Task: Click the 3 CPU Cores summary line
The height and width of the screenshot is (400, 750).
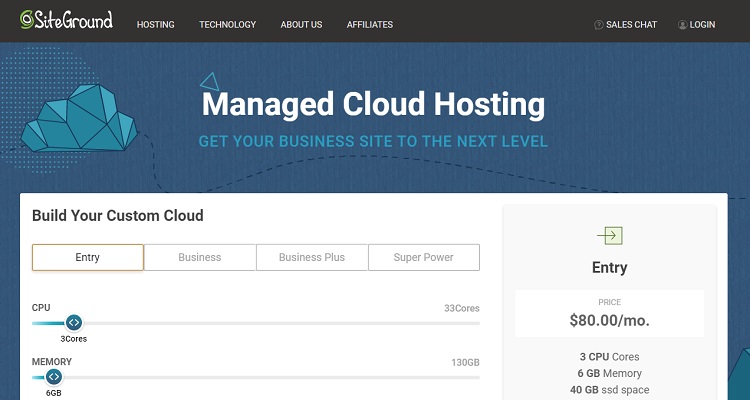Action: [609, 357]
